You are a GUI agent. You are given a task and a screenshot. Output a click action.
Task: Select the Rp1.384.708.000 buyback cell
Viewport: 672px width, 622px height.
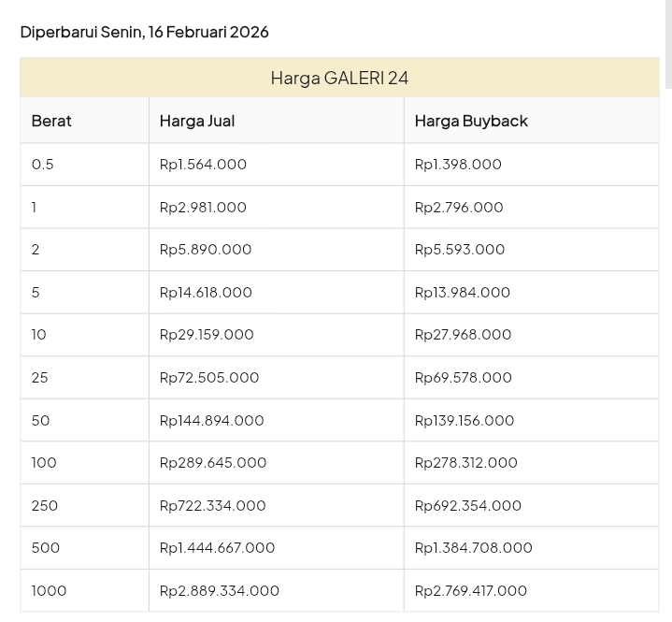(473, 548)
